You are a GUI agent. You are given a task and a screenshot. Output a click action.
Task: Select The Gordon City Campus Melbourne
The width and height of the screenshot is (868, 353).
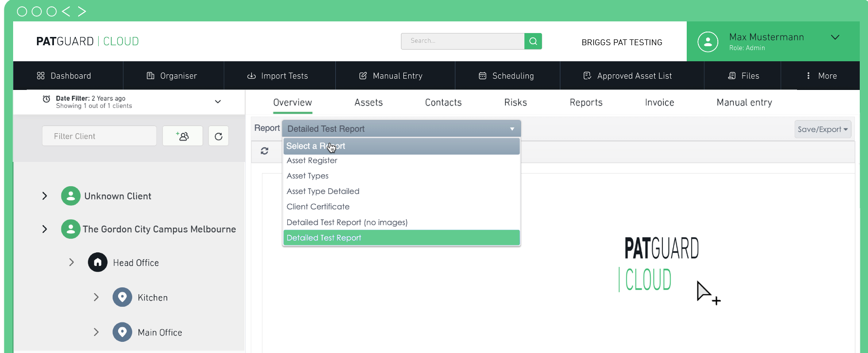[159, 229]
